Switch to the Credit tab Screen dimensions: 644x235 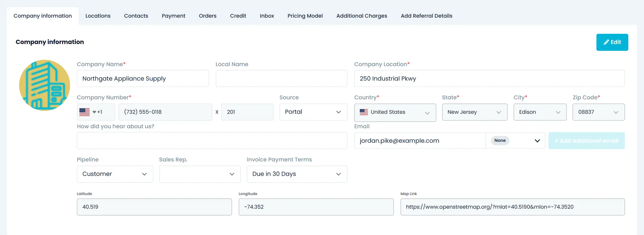coord(238,16)
